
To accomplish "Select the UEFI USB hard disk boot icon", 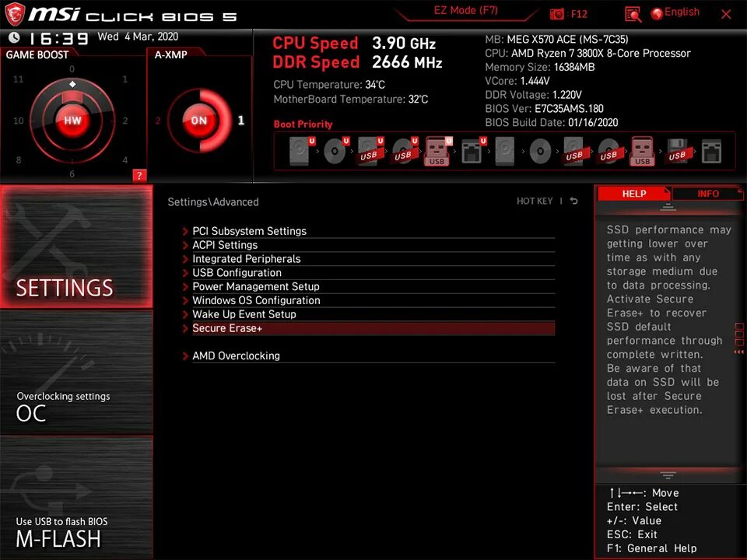I will click(370, 151).
